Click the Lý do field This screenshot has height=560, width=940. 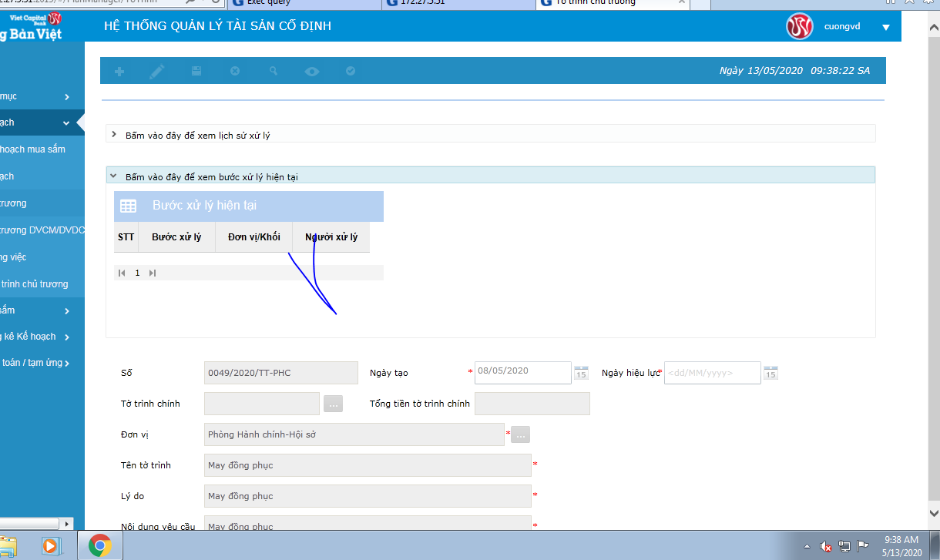pyautogui.click(x=368, y=496)
